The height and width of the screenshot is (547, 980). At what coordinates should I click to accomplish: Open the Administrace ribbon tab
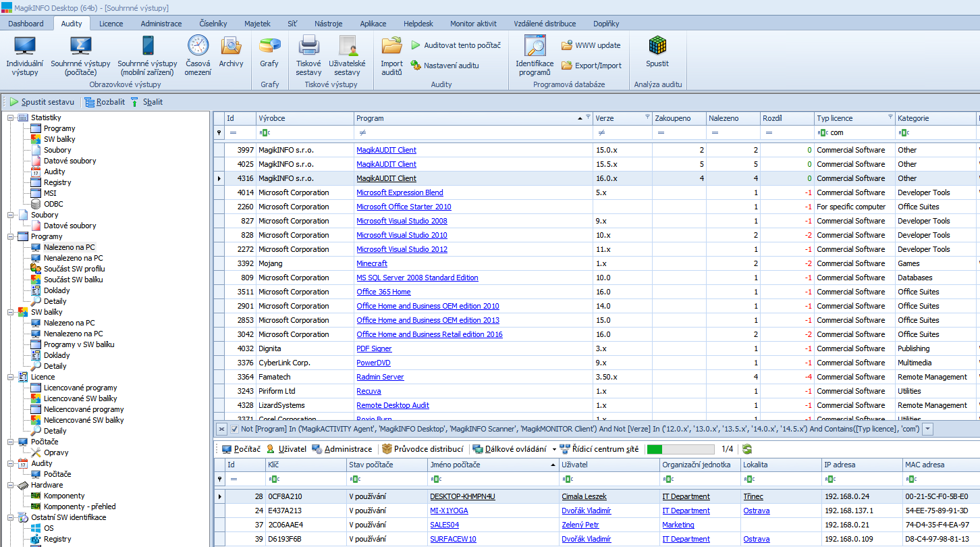[x=161, y=23]
